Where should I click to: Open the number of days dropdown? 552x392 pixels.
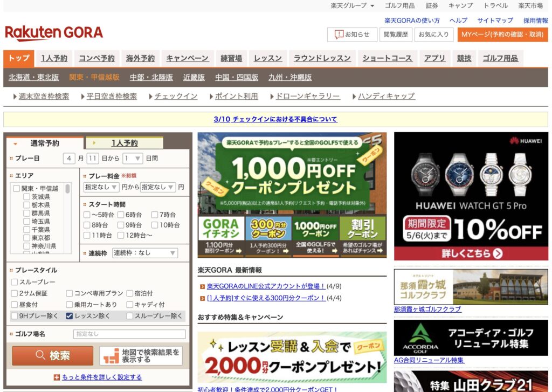tap(132, 159)
